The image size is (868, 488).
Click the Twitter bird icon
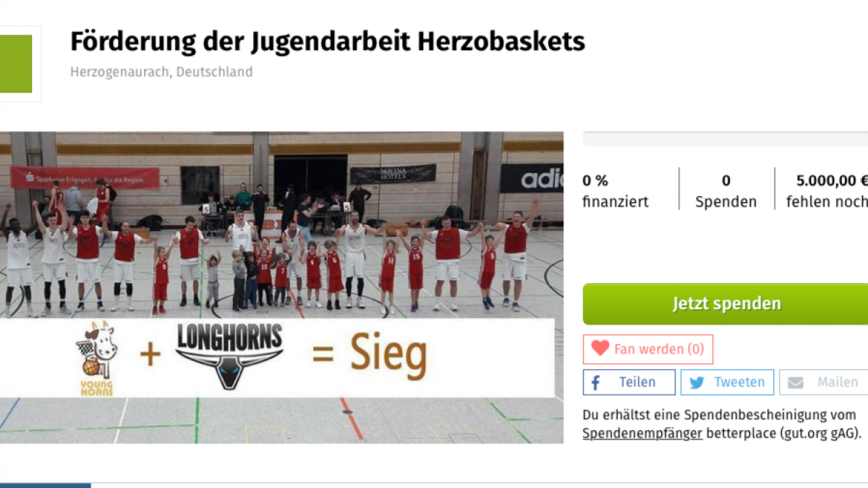point(697,382)
